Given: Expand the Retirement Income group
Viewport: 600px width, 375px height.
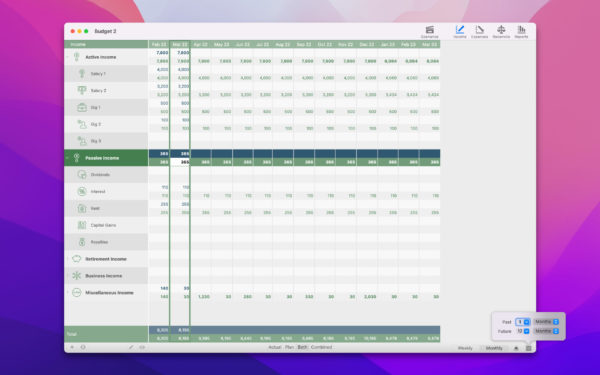Looking at the screenshot, I should 67,259.
